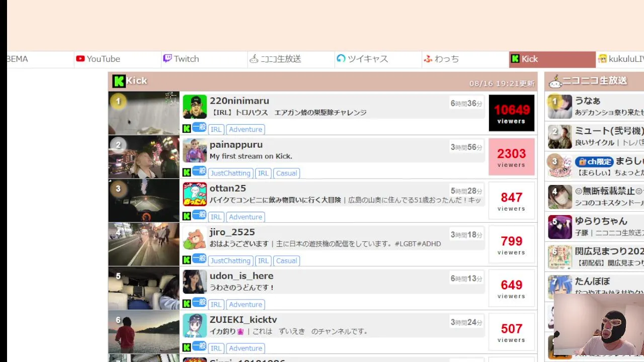The width and height of the screenshot is (644, 362).
Task: Click the 847 viewers count box
Action: pyautogui.click(x=512, y=201)
